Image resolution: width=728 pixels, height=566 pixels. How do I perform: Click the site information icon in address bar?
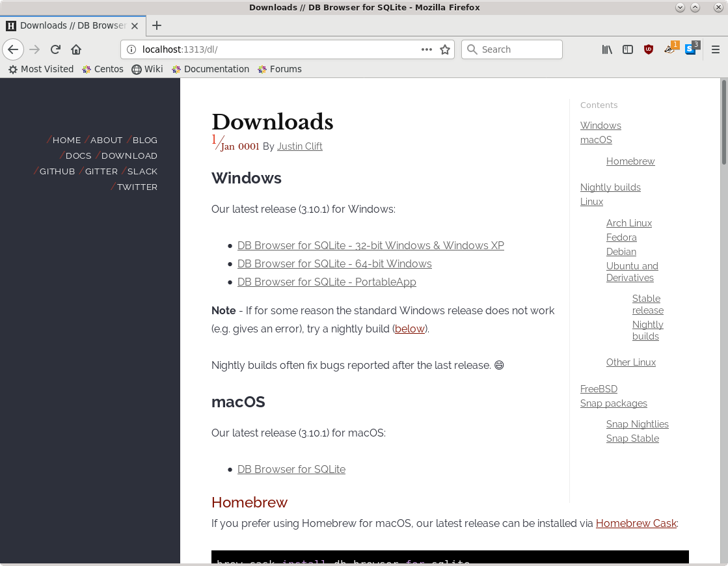coord(131,49)
